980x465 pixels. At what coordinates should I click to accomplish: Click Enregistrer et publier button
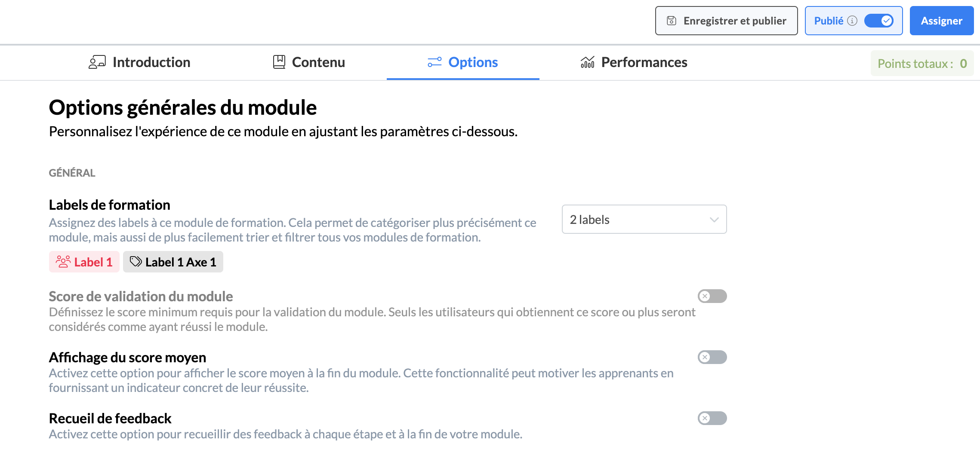(x=726, y=21)
